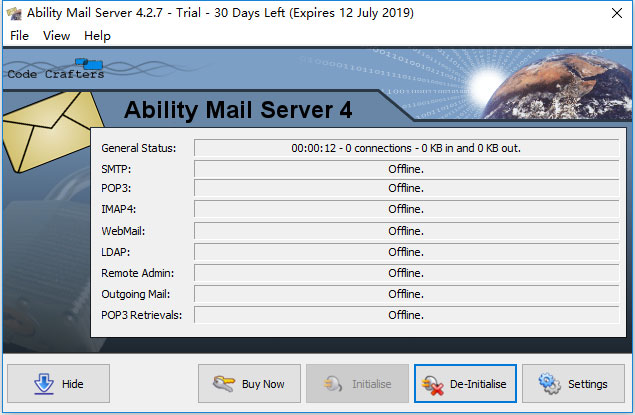Click the De-Initialise button

[465, 383]
